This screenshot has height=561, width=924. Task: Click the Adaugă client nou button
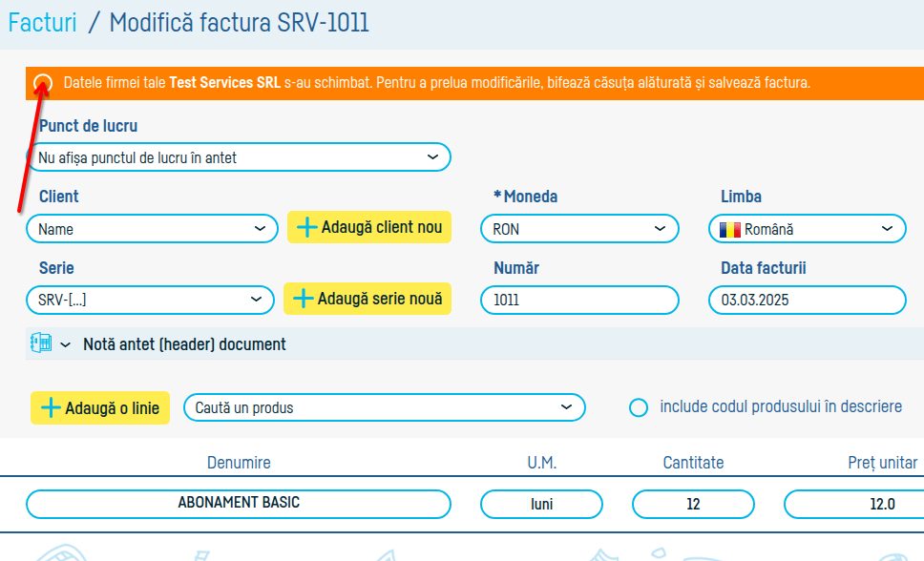point(369,227)
